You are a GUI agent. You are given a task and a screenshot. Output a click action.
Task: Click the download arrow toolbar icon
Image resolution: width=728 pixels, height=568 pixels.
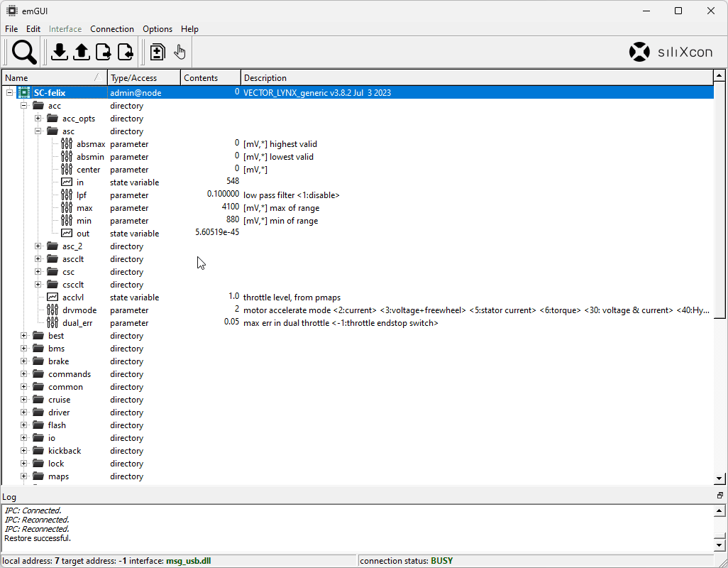(59, 52)
